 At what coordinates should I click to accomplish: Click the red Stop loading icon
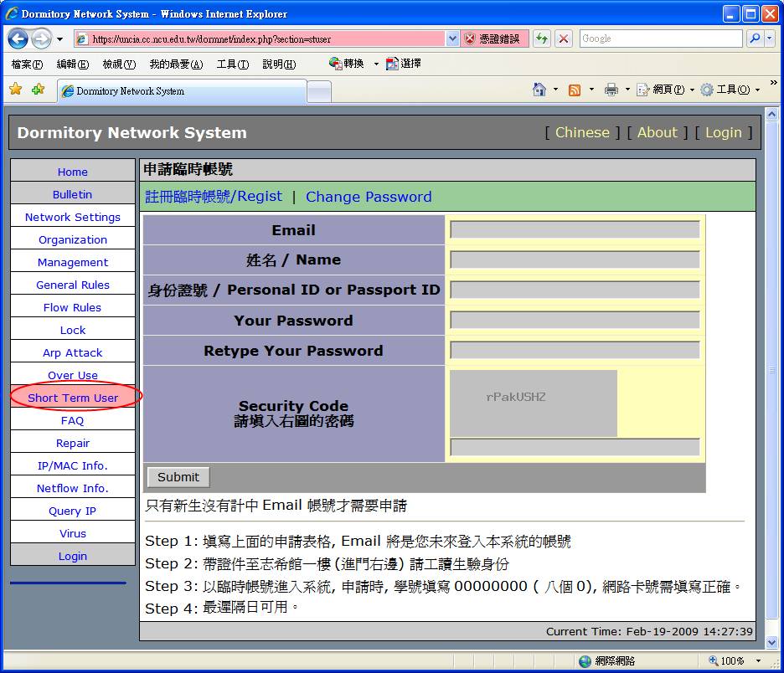564,39
